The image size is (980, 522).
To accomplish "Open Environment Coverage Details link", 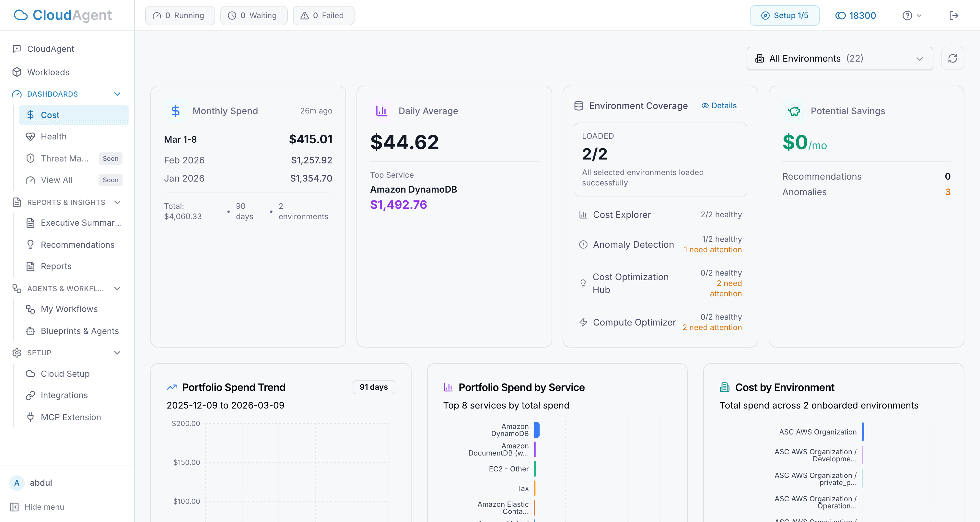I will [x=719, y=105].
